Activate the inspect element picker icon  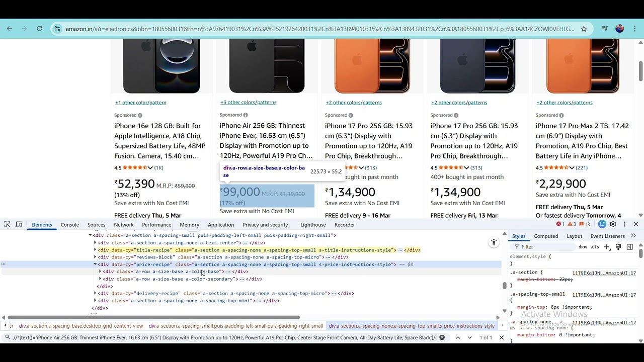[7, 224]
